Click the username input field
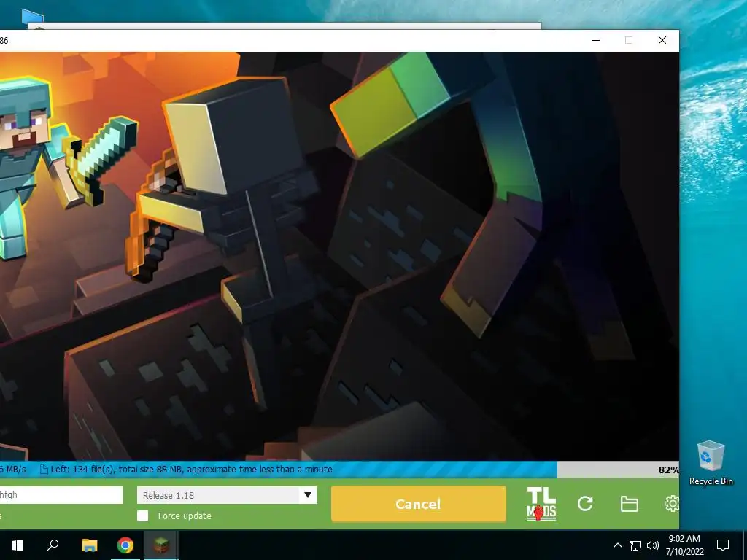 click(x=61, y=495)
